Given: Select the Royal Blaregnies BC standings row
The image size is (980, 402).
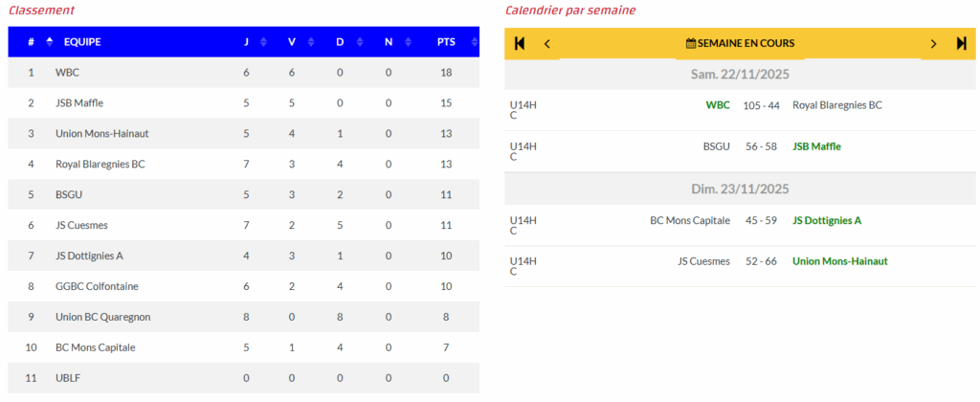Looking at the screenshot, I should [100, 165].
